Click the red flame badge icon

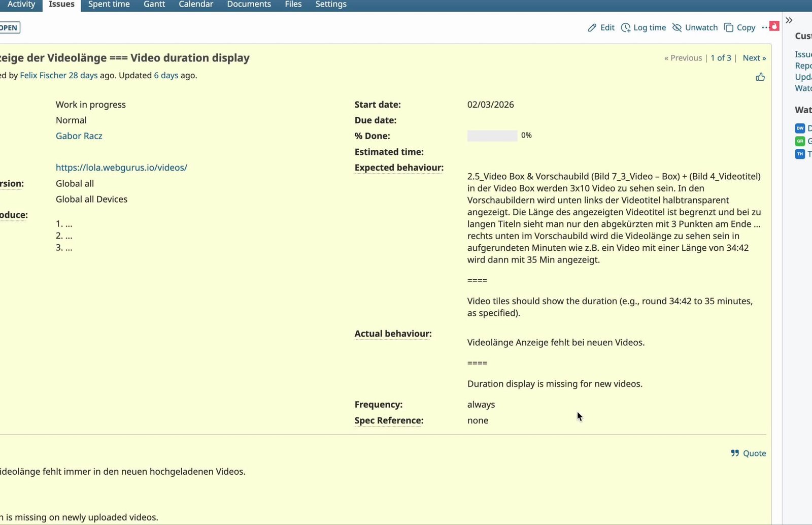click(774, 26)
